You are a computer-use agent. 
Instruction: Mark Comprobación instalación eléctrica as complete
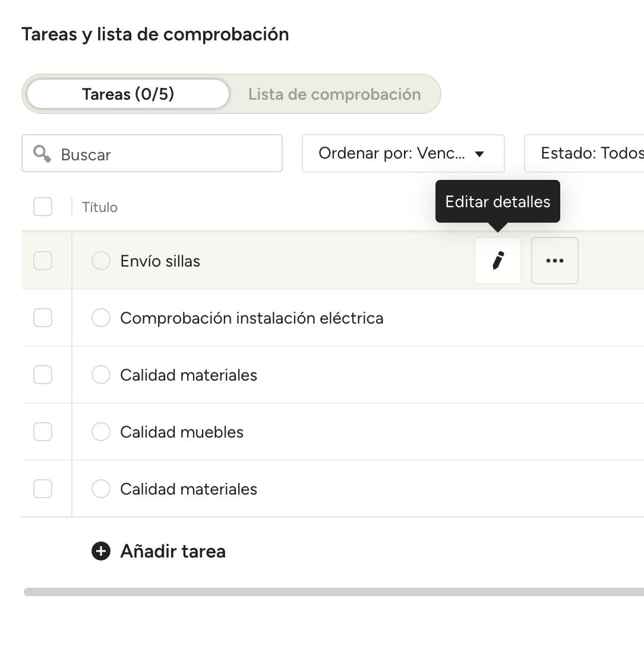point(101,318)
